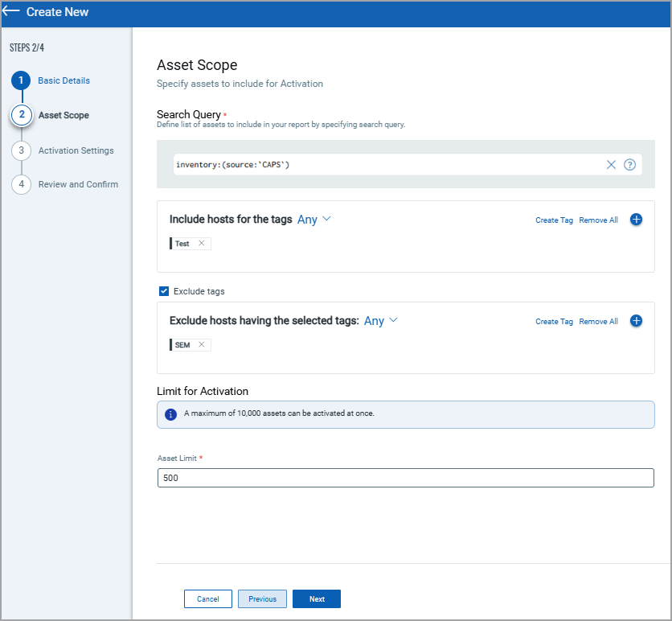
Task: Open search query help question mark icon
Action: click(x=629, y=165)
